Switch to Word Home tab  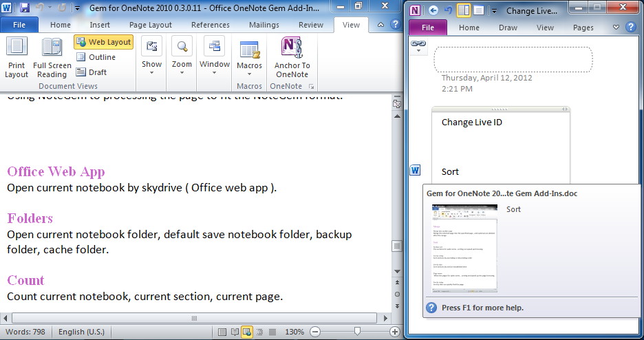pyautogui.click(x=61, y=25)
